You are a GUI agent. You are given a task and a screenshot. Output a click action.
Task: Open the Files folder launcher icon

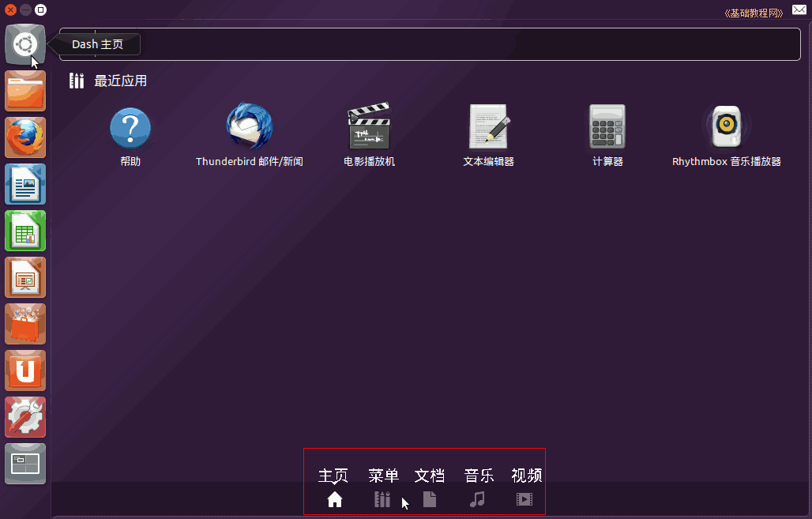coord(25,91)
